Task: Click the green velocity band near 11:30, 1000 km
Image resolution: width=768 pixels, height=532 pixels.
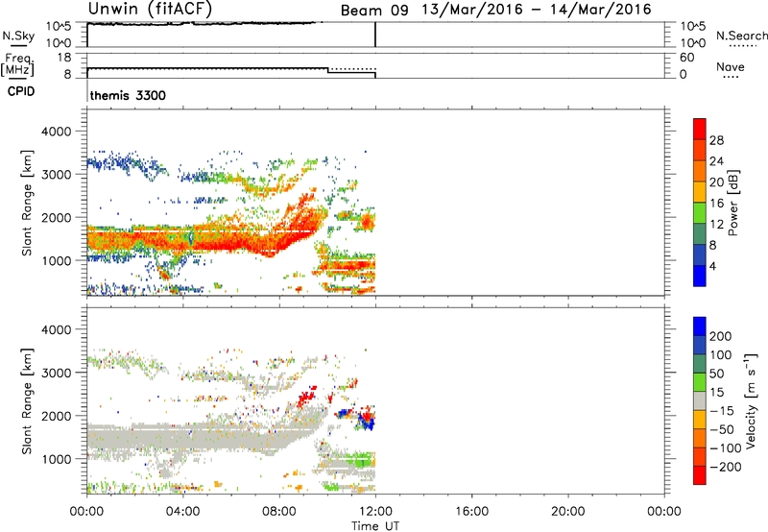Action: tap(362, 460)
